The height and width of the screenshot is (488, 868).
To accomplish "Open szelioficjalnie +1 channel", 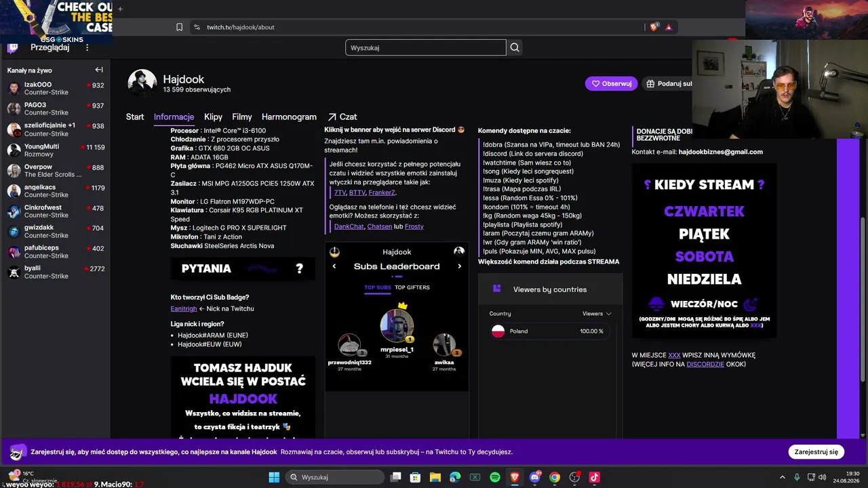I will tap(56, 129).
